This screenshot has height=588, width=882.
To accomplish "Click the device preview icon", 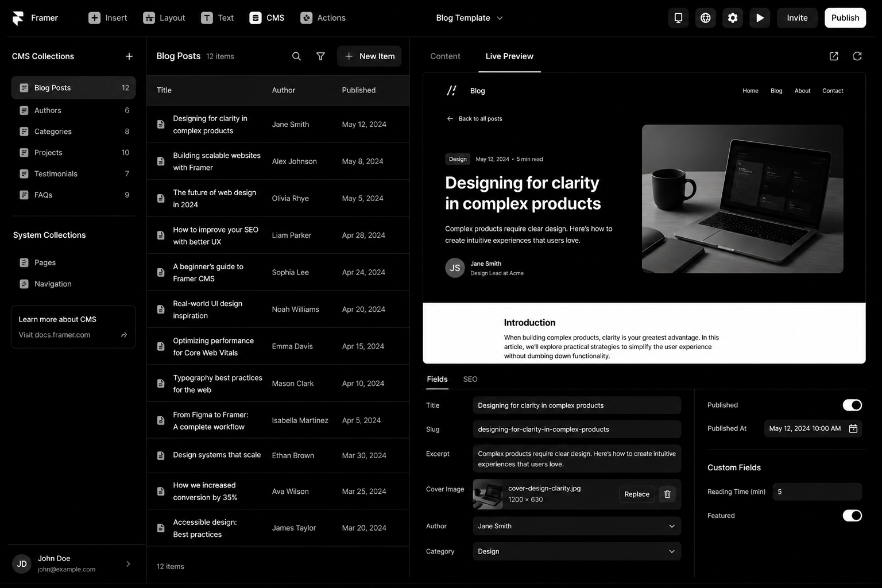I will 678,18.
